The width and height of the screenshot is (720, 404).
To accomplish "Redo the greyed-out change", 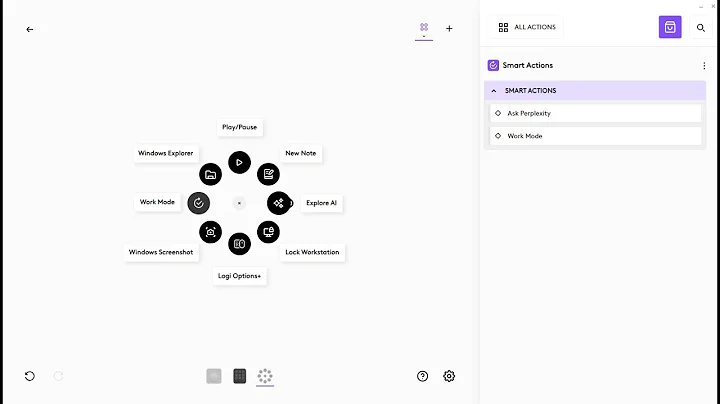I will point(58,376).
